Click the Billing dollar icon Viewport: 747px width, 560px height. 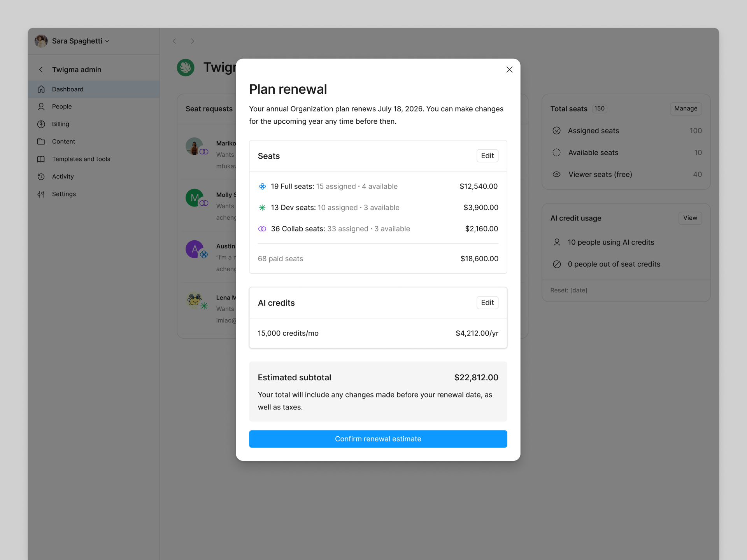41,124
